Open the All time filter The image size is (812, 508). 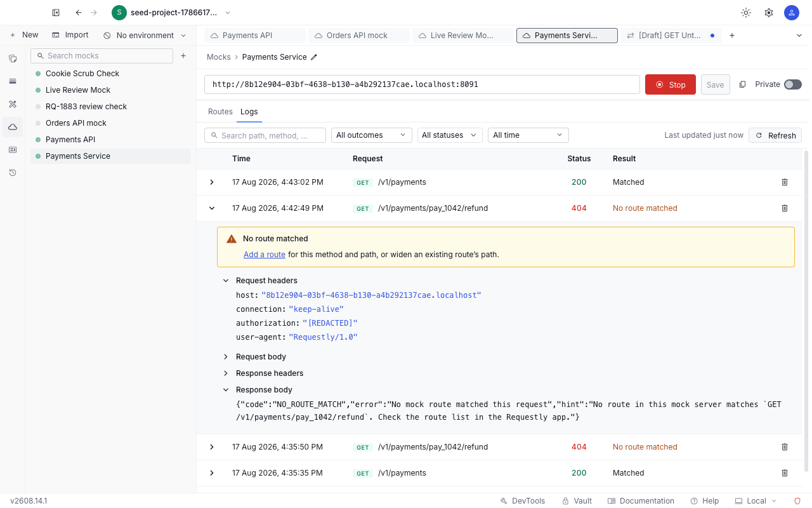(528, 135)
